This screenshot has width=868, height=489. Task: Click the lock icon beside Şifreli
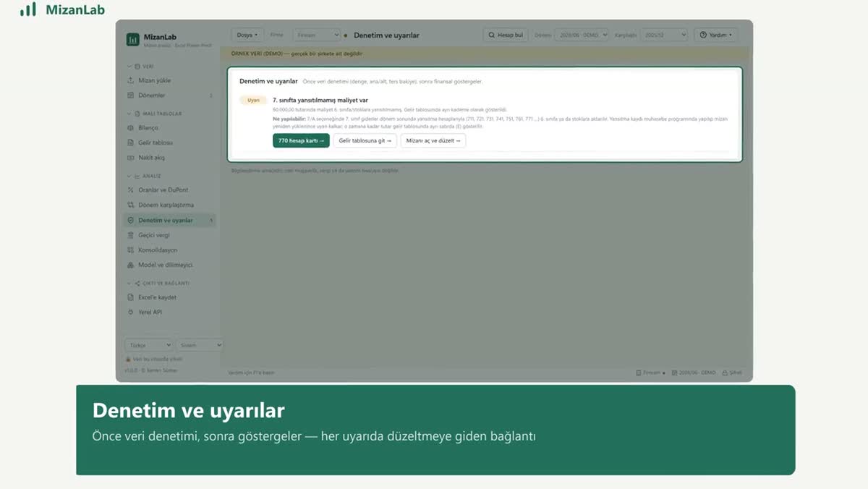coord(725,373)
